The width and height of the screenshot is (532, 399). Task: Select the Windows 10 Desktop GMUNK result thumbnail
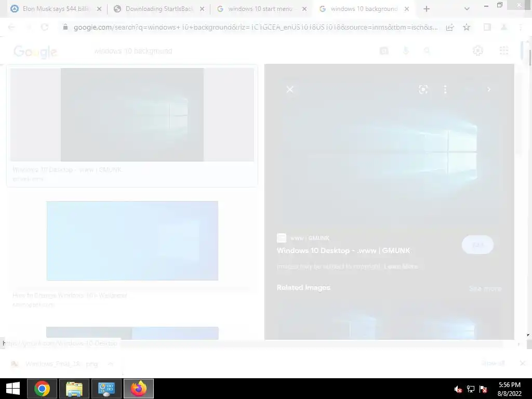[132, 115]
